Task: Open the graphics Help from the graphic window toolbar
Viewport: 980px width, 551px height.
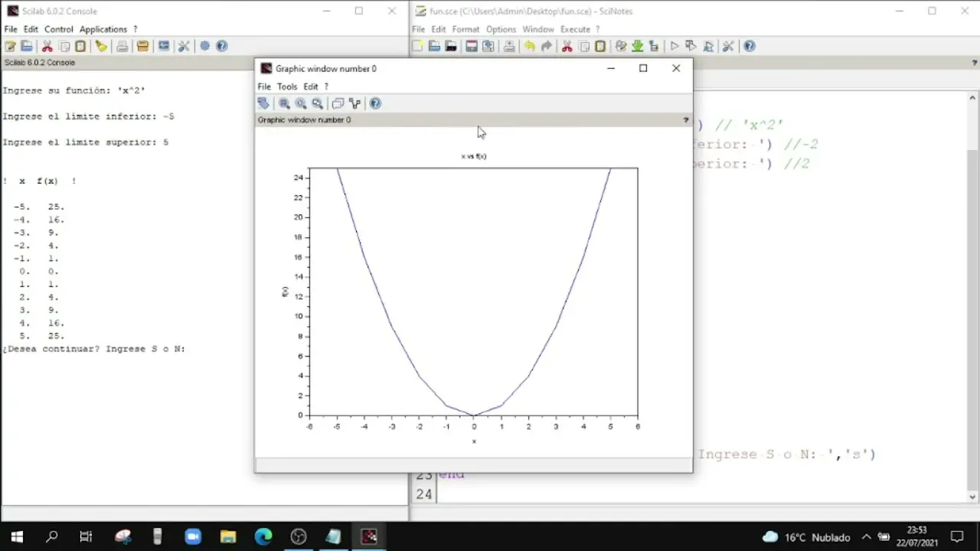Action: tap(374, 103)
